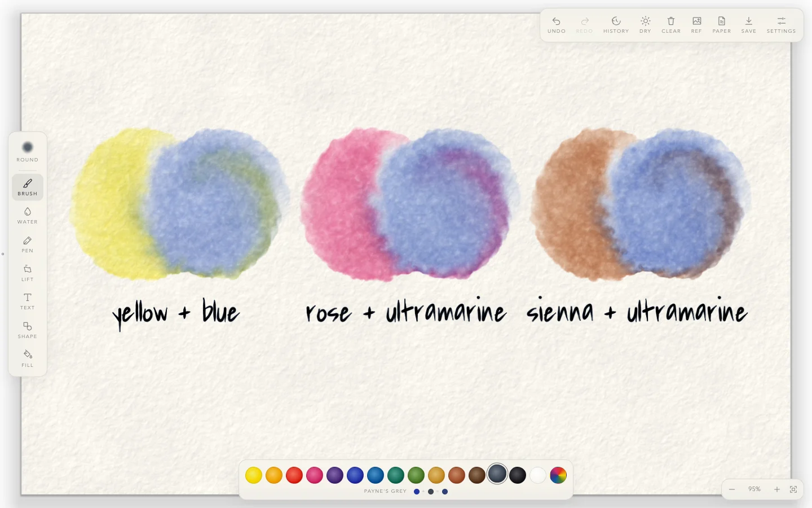Open the History panel
This screenshot has height=508, width=812.
[616, 25]
